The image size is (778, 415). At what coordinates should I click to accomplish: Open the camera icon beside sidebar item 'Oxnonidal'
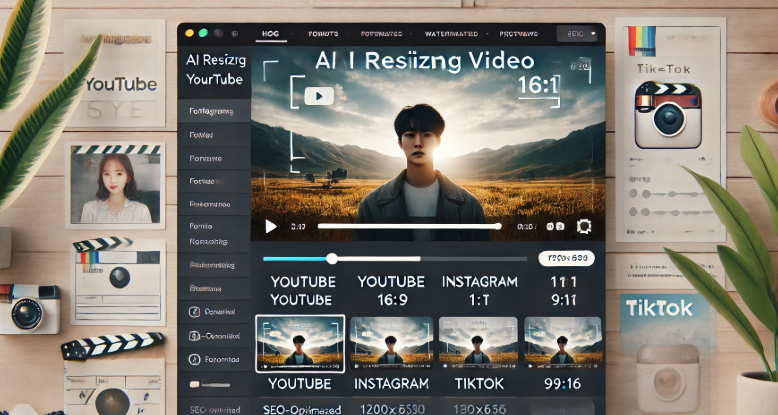coord(194,336)
